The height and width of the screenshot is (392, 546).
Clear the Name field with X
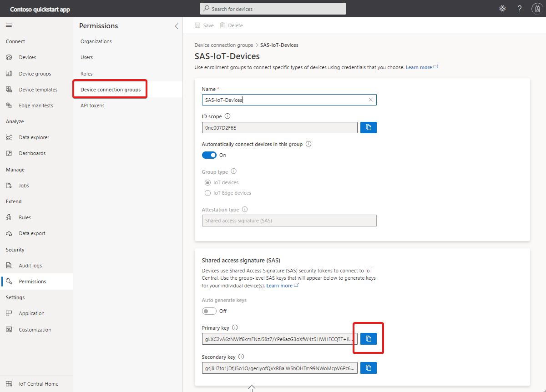(x=371, y=100)
